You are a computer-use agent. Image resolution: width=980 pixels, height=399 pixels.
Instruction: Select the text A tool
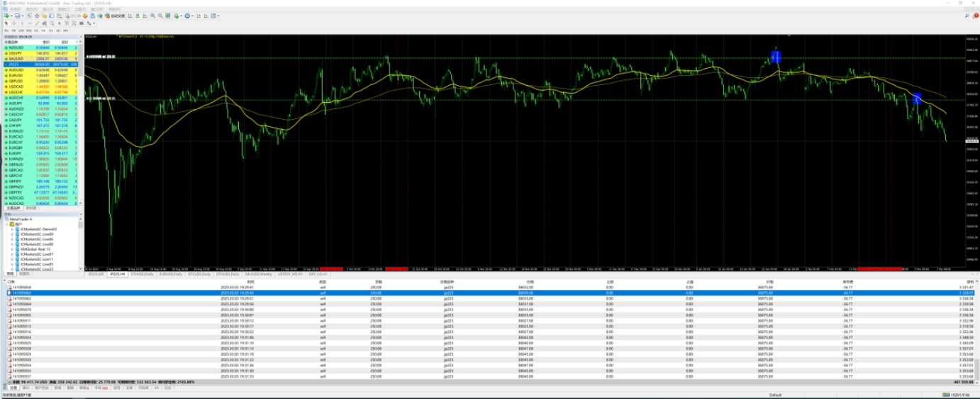(x=59, y=23)
